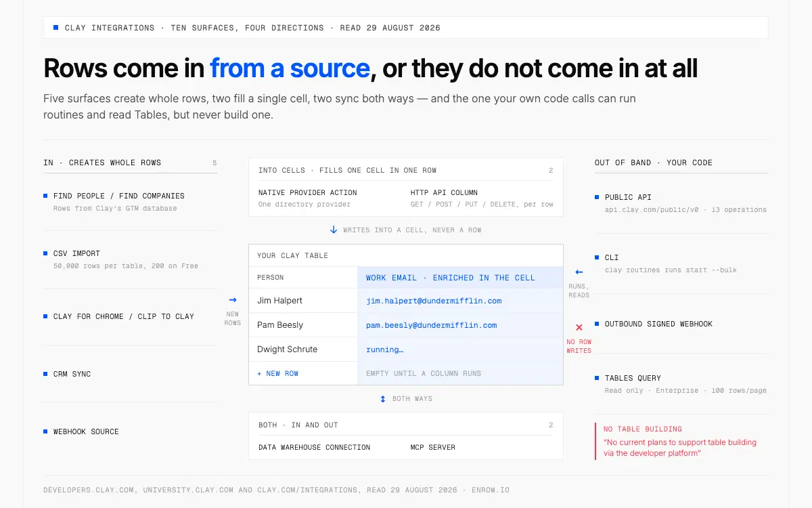Click HTTP API COLUMN label

tap(444, 192)
